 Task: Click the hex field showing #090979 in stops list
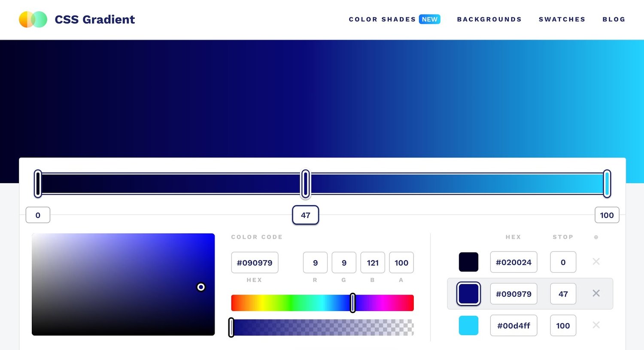click(513, 294)
